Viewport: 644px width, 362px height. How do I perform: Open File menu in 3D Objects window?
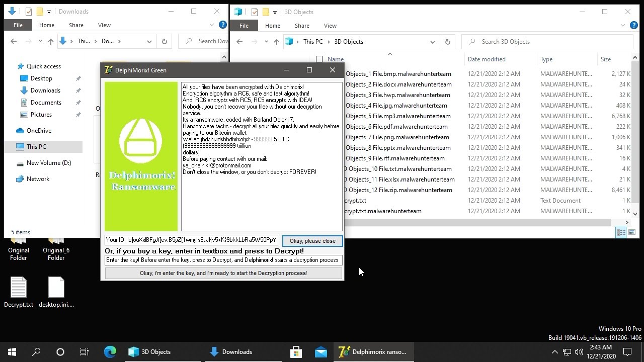tap(244, 26)
